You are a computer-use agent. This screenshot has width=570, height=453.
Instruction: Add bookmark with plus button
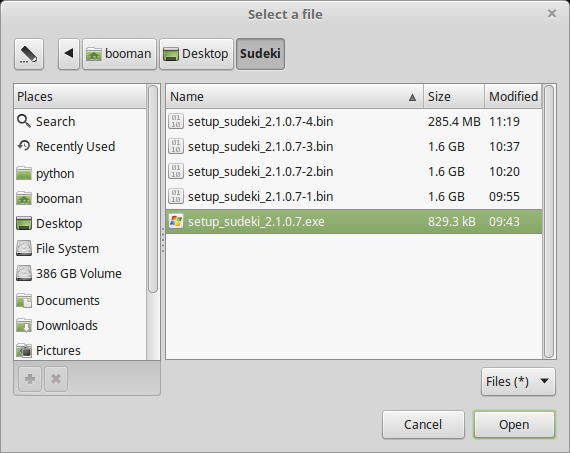coord(30,379)
